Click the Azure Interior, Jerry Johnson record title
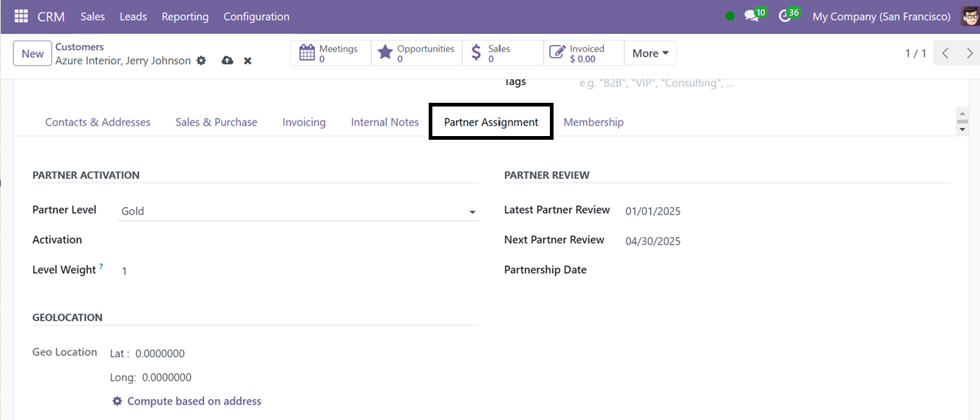The width and height of the screenshot is (980, 420). [x=123, y=61]
